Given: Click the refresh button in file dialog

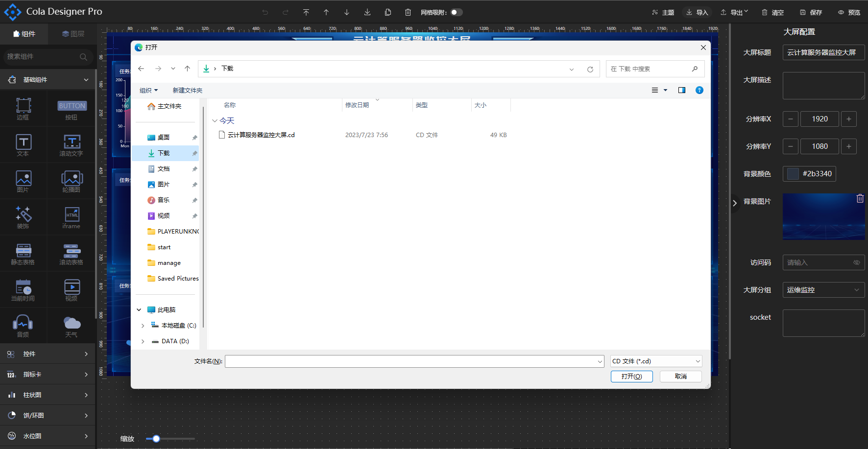Looking at the screenshot, I should [x=590, y=69].
